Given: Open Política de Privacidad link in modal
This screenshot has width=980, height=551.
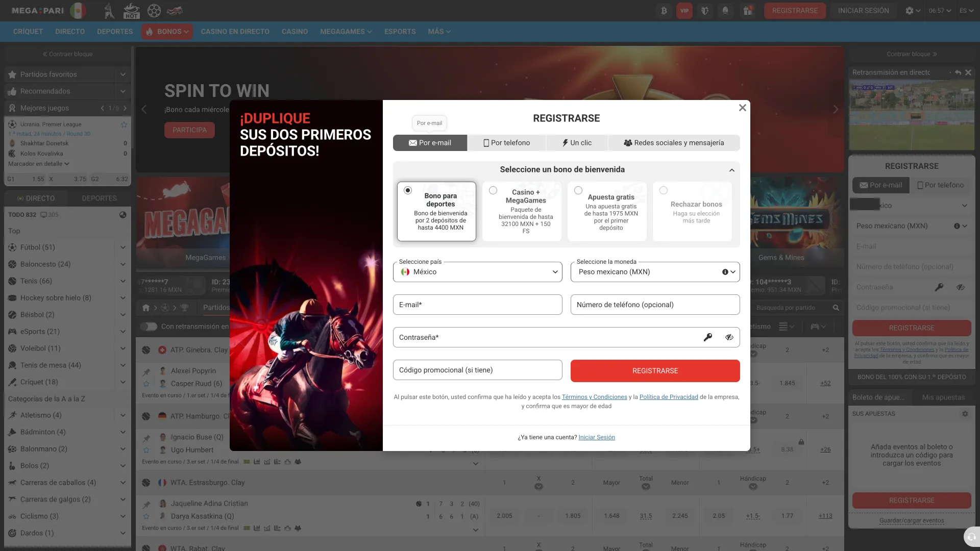Looking at the screenshot, I should pos(669,397).
